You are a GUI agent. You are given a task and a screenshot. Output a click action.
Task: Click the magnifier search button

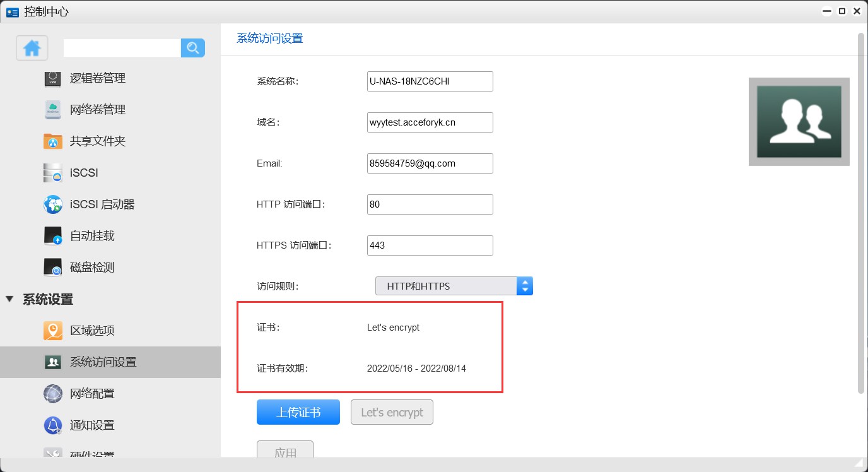pos(193,48)
